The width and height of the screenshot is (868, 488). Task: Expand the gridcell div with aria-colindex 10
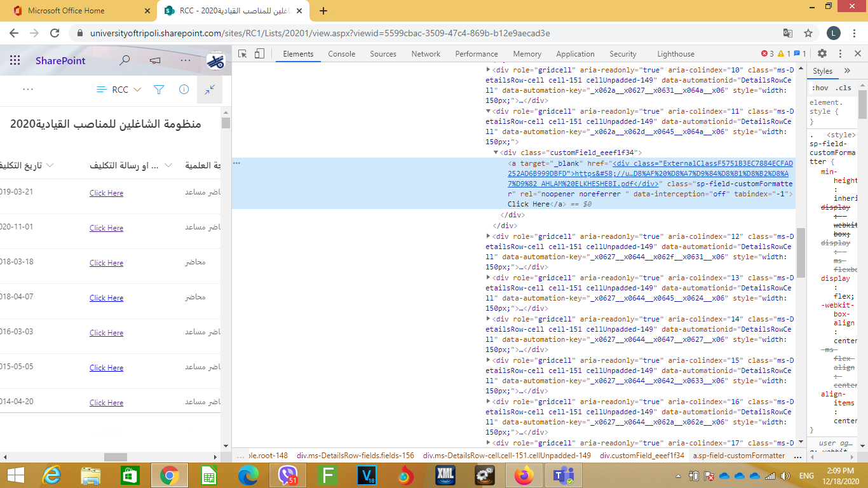tap(488, 69)
